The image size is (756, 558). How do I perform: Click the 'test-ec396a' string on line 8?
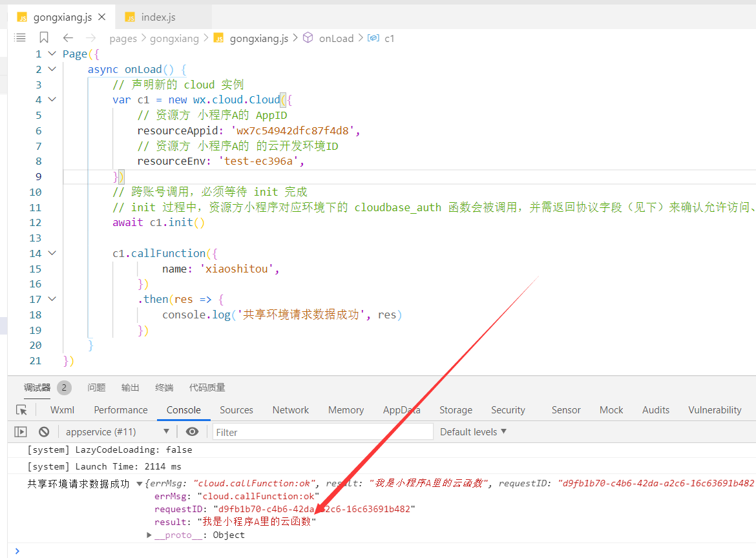[258, 161]
